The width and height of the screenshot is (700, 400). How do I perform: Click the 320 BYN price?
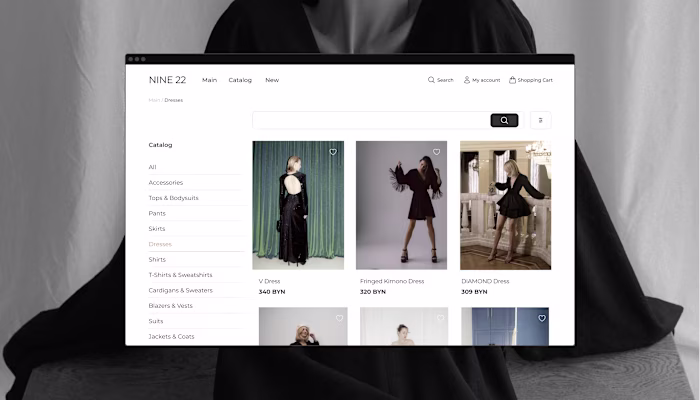point(373,292)
